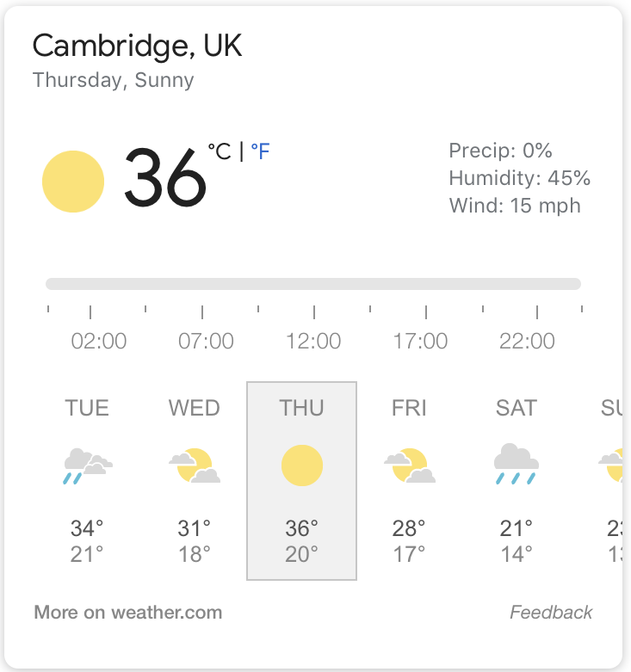Jump to 12:00 on the timeline
Image resolution: width=631 pixels, height=672 pixels.
click(x=313, y=342)
